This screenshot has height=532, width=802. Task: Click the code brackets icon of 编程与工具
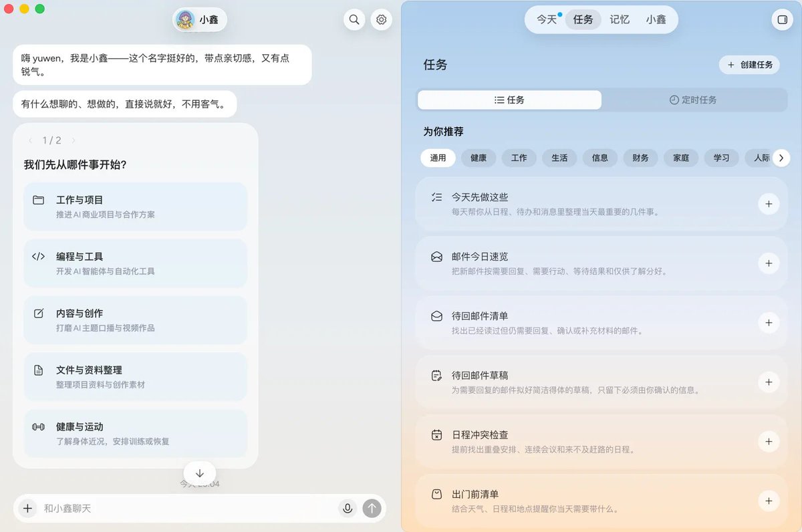38,257
